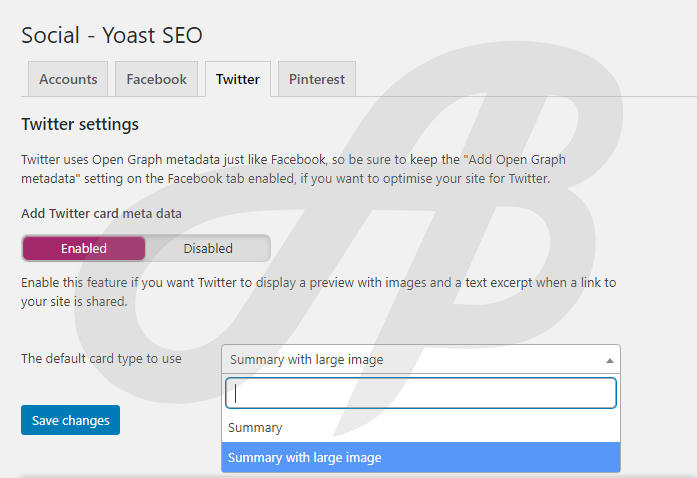697x478 pixels.
Task: Focus the dropdown search text field
Action: pyautogui.click(x=421, y=393)
